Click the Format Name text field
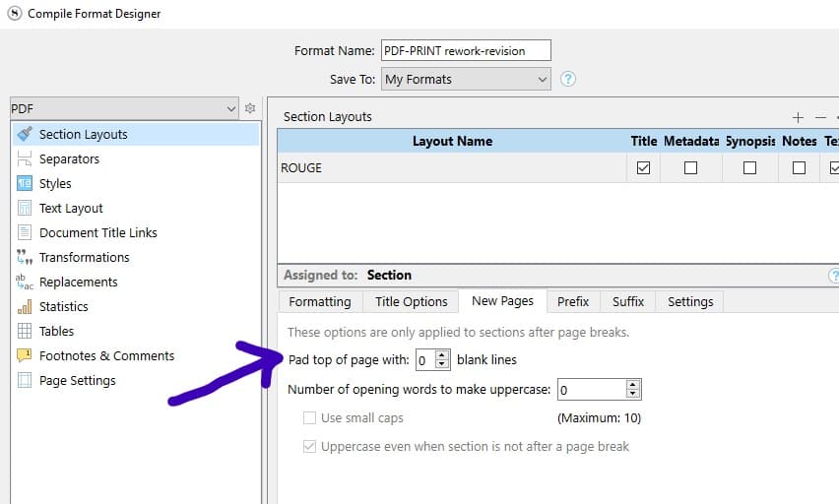Image resolution: width=839 pixels, height=504 pixels. [466, 51]
